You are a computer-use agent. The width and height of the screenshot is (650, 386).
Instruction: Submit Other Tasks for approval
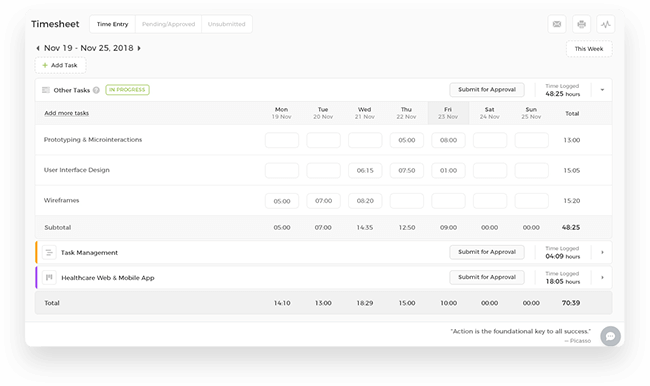[x=487, y=90]
